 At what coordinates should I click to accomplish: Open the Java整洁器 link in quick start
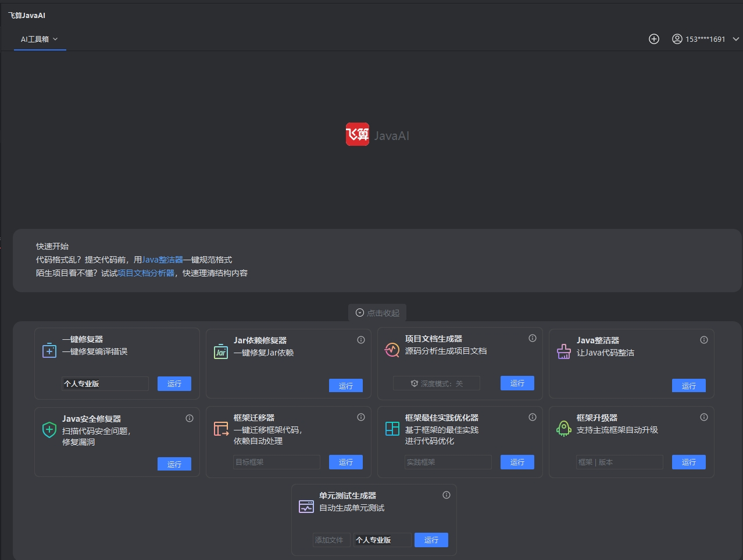point(163,260)
